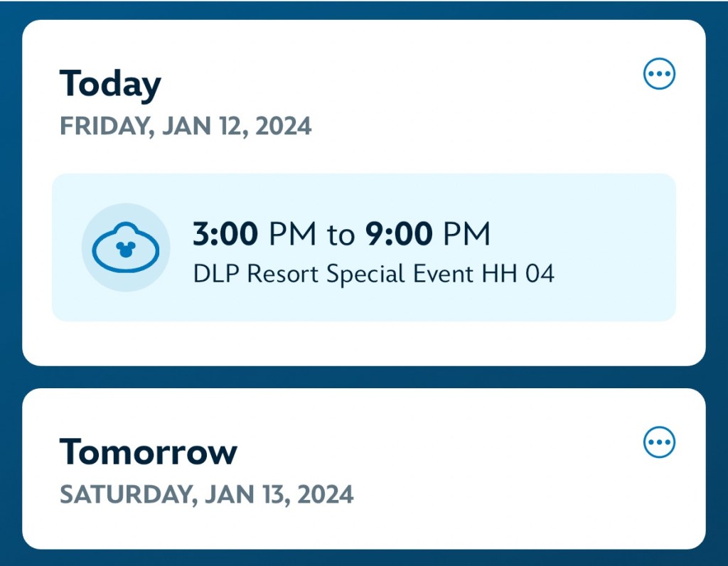Open the DLP Resort Special Event shift
The width and height of the screenshot is (728, 566).
364,247
